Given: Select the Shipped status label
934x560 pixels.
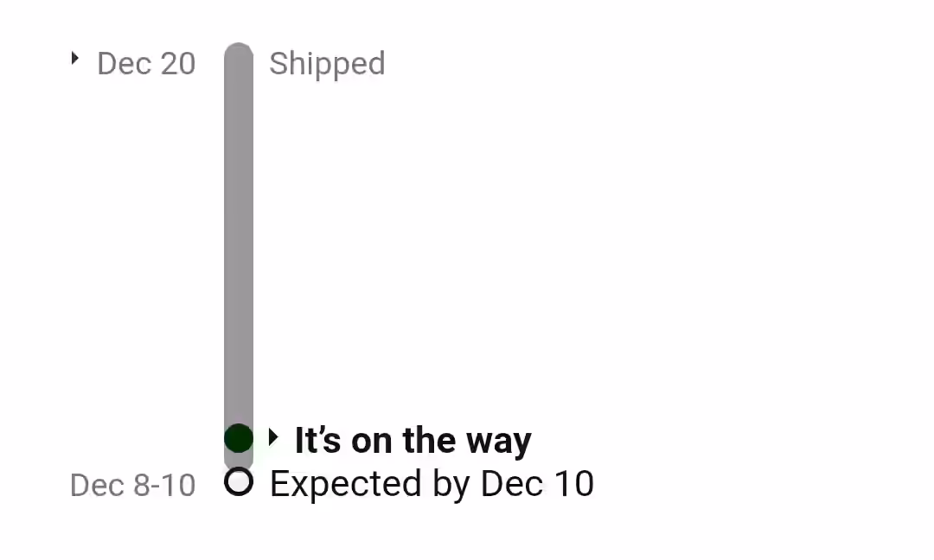Looking at the screenshot, I should tap(327, 64).
